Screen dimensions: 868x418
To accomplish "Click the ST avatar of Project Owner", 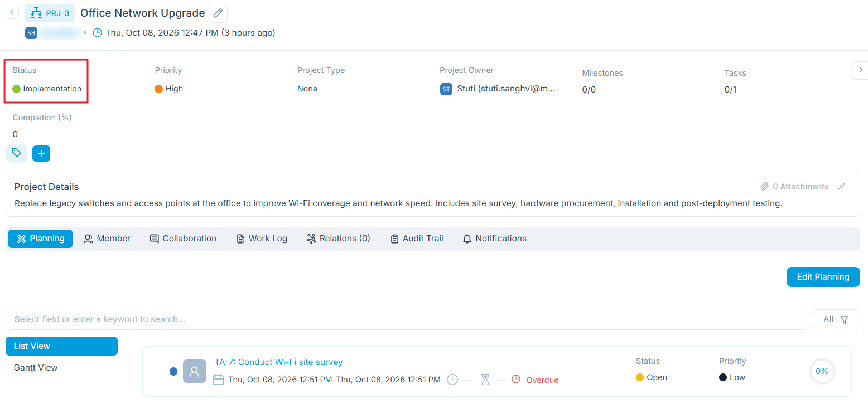I will (446, 89).
